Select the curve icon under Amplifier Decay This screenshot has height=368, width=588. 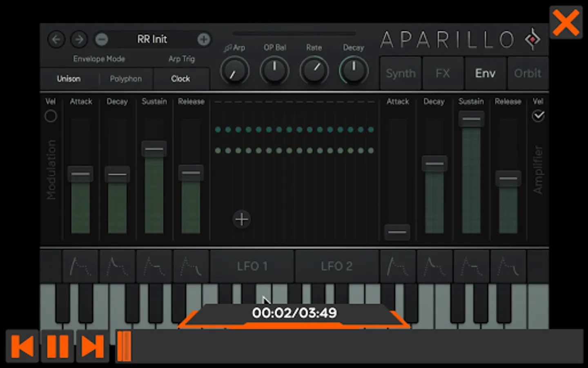434,266
